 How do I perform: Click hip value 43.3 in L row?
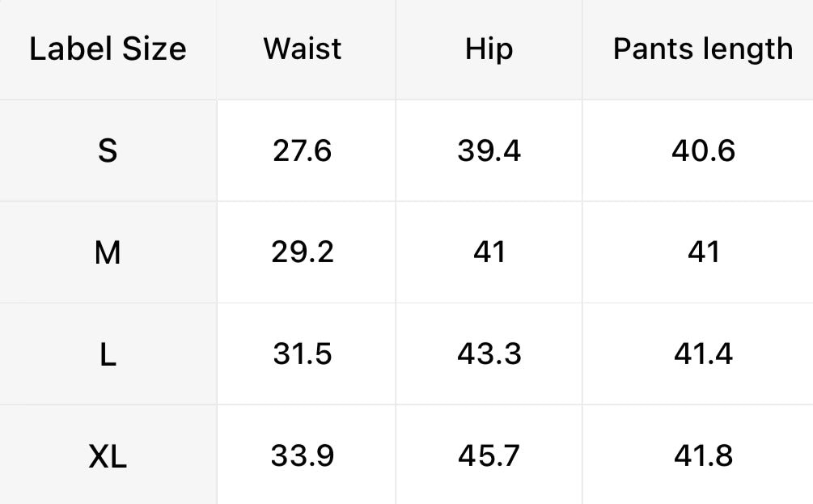click(x=489, y=355)
